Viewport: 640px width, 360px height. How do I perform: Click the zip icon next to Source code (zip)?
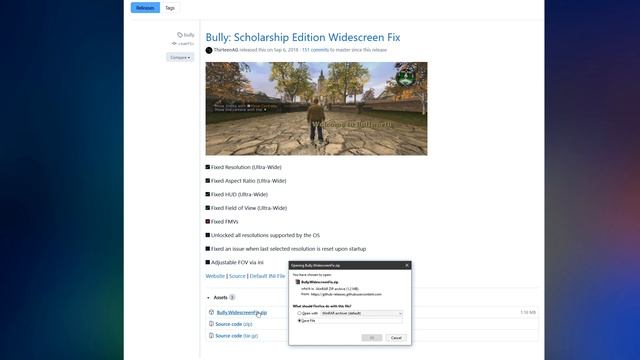tap(211, 324)
